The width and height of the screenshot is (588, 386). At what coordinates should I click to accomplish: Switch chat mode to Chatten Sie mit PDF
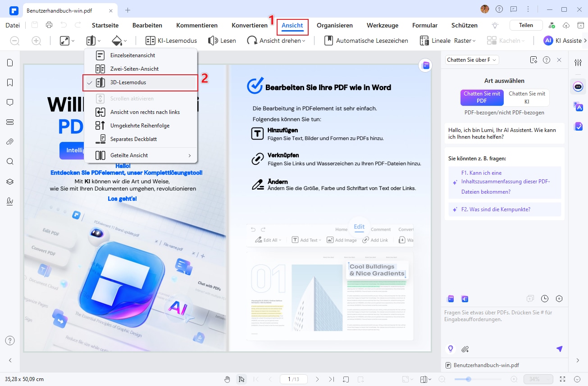click(482, 97)
